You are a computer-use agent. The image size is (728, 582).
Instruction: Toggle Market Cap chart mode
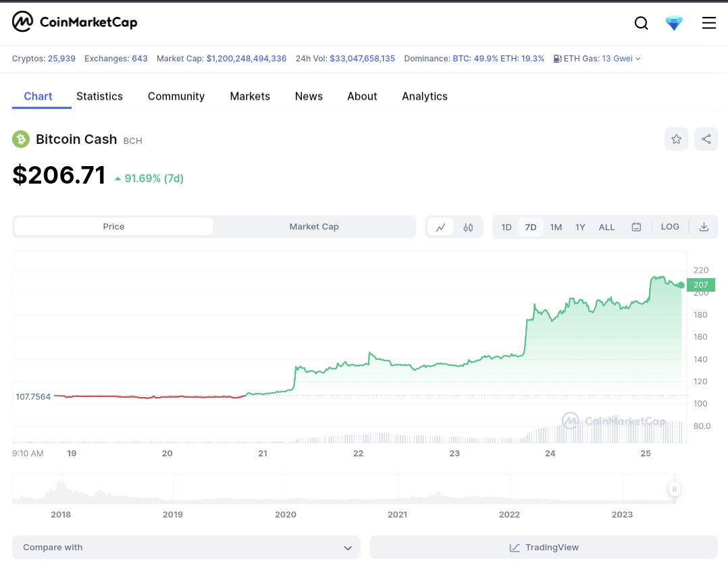(x=314, y=226)
